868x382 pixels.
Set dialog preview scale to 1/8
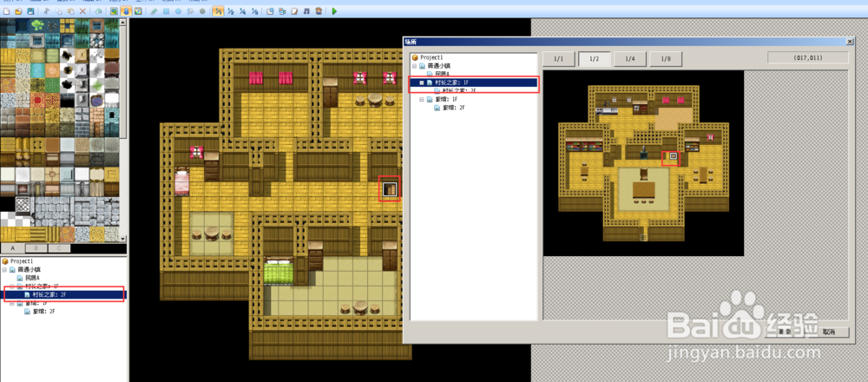tap(666, 59)
